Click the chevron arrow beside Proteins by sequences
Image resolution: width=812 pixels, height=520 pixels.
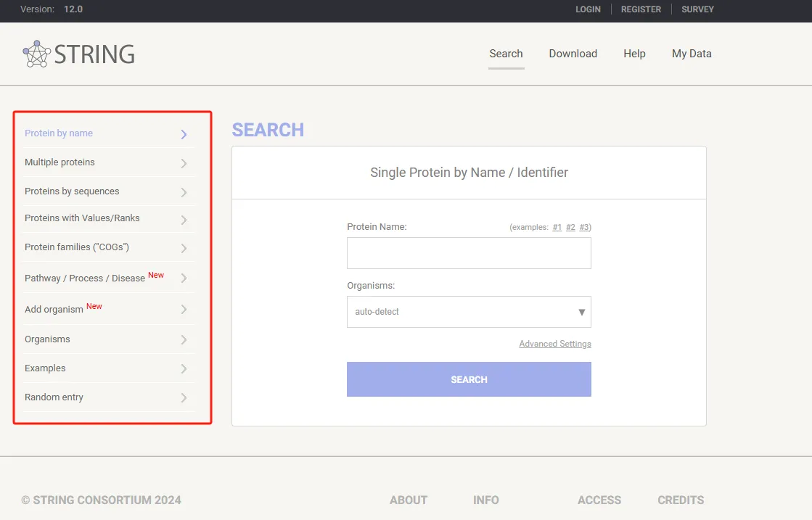coord(184,192)
